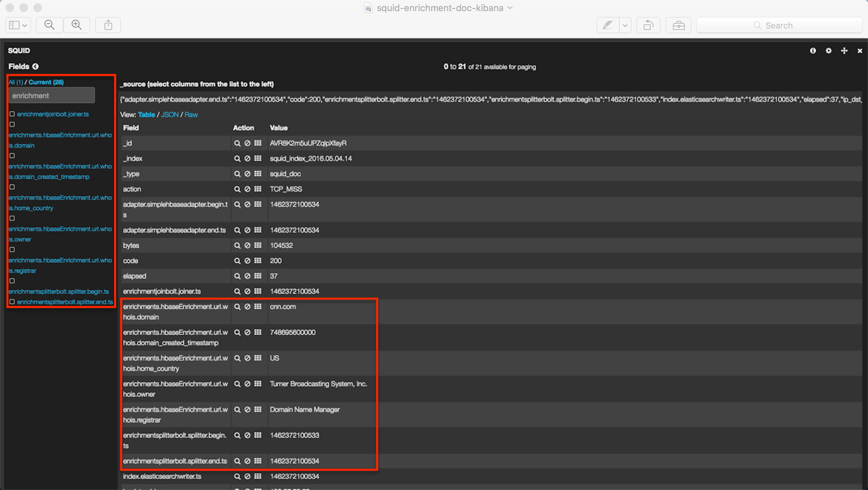Collapse the Fields list with back arrow
868x490 pixels.
36,66
